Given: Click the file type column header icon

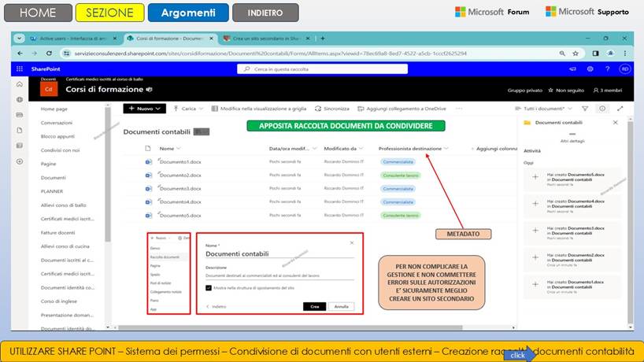Looking at the screenshot, I should pyautogui.click(x=148, y=148).
